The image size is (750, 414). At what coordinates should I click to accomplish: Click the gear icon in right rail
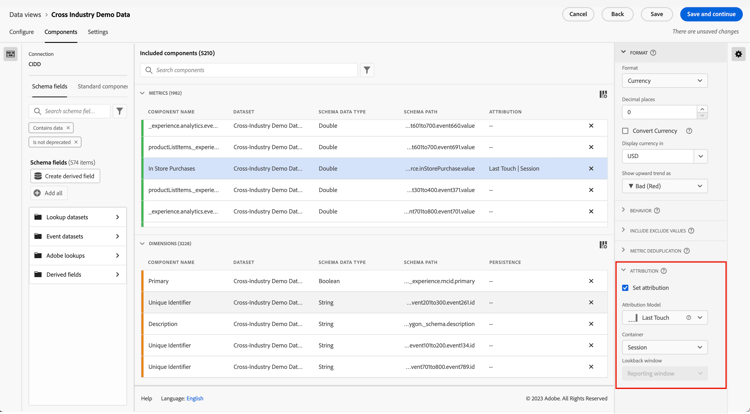(x=739, y=54)
